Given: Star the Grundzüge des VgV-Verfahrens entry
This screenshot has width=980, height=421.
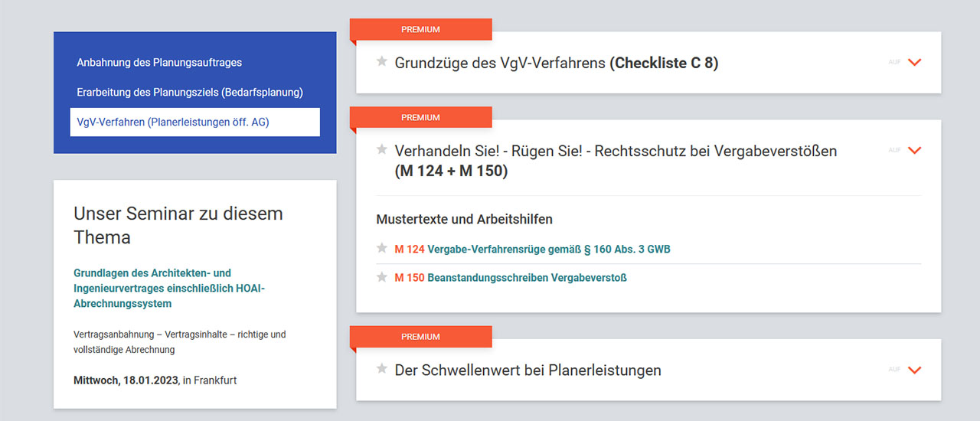Looking at the screenshot, I should pos(382,61).
